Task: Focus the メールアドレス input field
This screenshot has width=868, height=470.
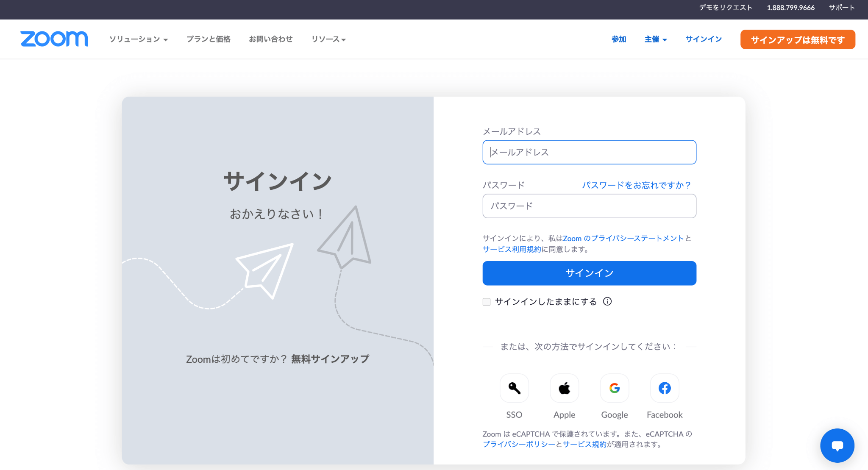Action: pyautogui.click(x=589, y=152)
